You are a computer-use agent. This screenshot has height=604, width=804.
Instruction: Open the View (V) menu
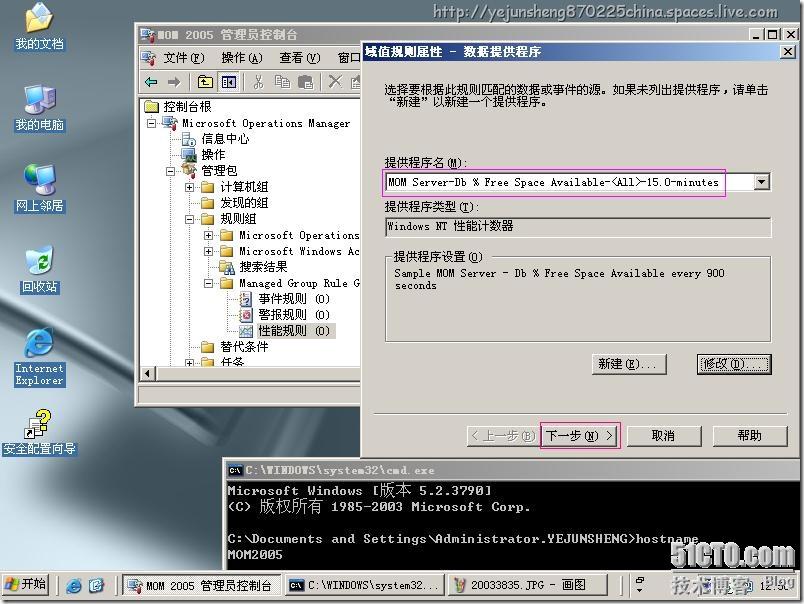click(x=299, y=57)
